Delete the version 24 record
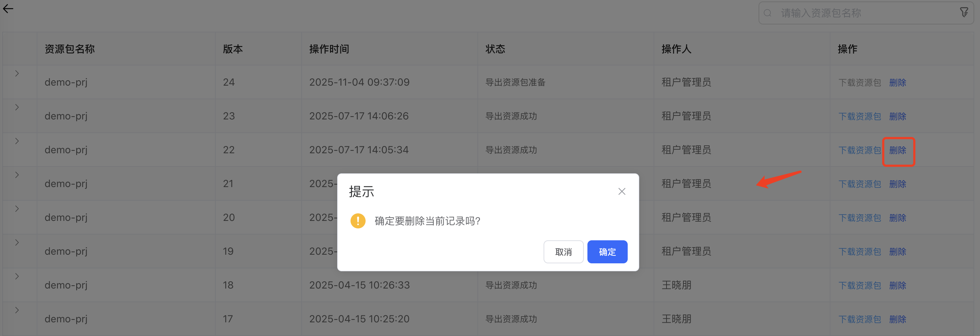 897,83
